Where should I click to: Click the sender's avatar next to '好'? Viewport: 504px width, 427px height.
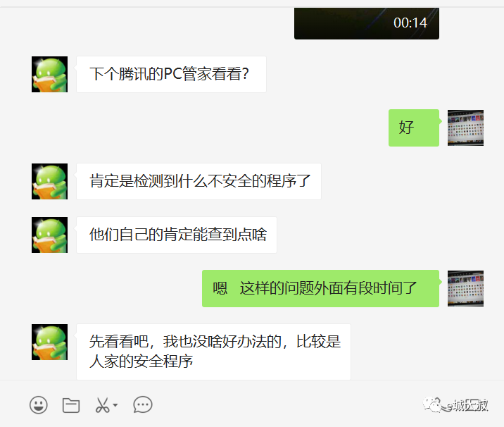point(465,128)
